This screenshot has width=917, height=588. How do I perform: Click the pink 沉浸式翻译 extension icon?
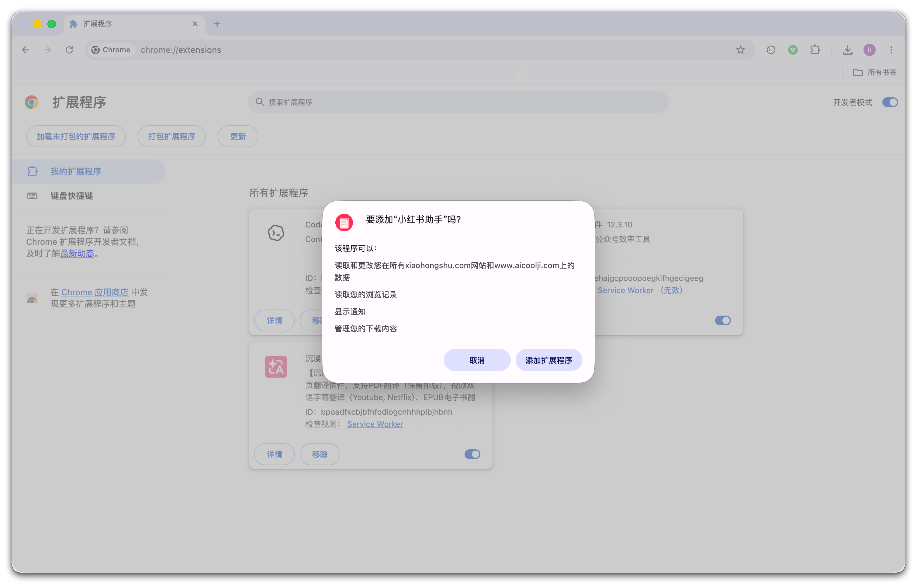coord(276,367)
